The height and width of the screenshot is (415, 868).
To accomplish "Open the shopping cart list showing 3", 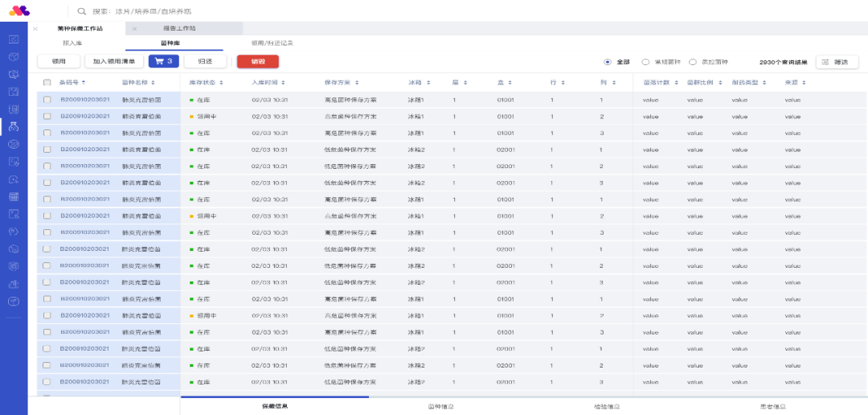I will click(164, 61).
